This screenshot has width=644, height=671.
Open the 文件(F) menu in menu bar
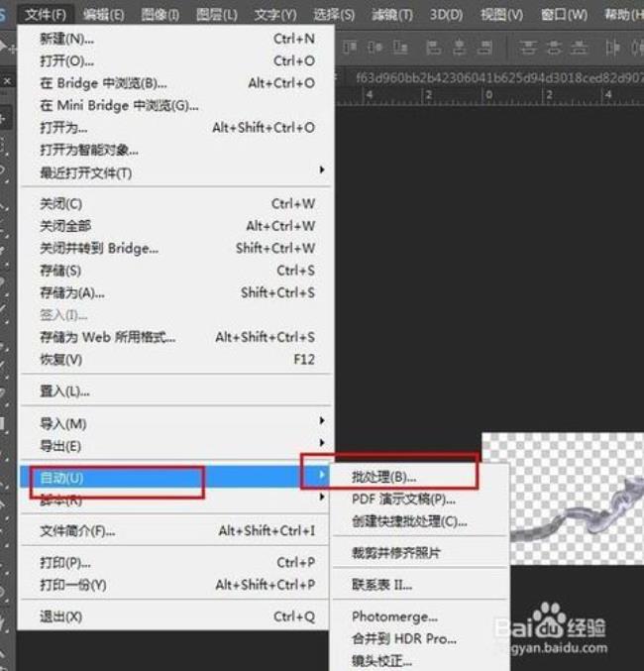point(46,15)
